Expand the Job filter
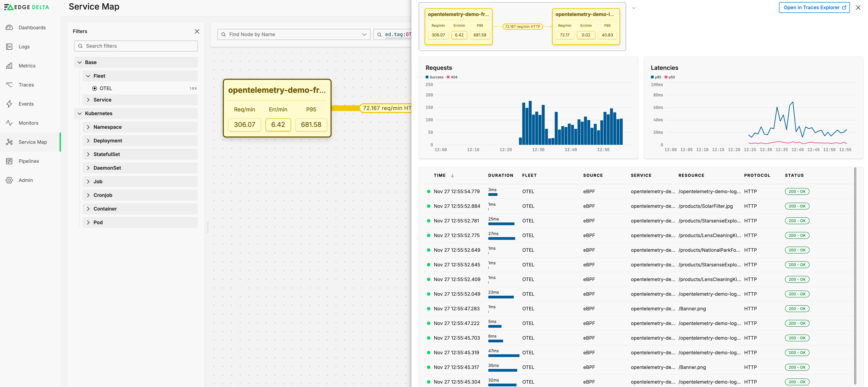This screenshot has height=387, width=868. pyautogui.click(x=140, y=182)
